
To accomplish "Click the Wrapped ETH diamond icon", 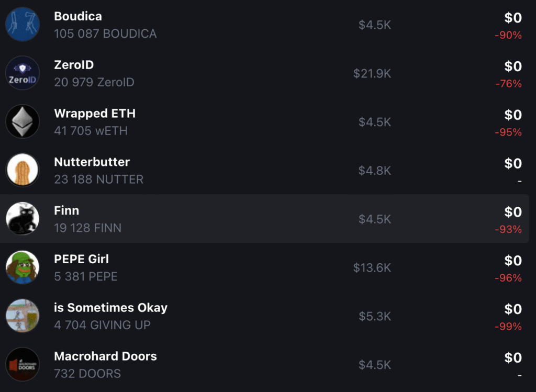I will pos(23,121).
